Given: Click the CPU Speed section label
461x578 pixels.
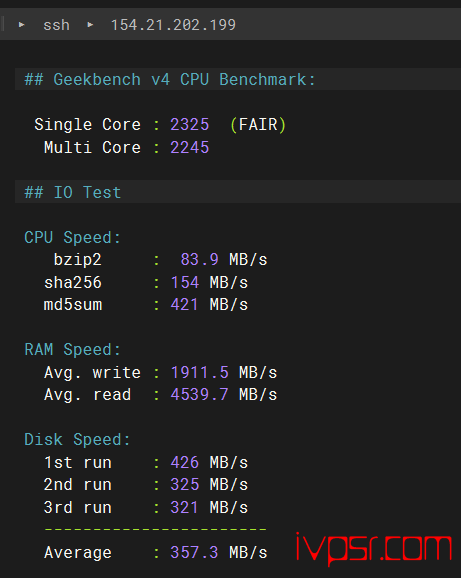Looking at the screenshot, I should [72, 238].
